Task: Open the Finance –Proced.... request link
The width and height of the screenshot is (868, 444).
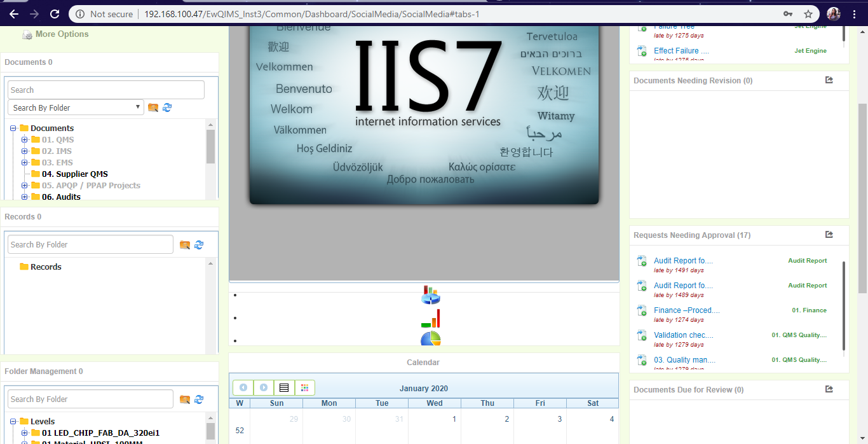Action: point(687,310)
